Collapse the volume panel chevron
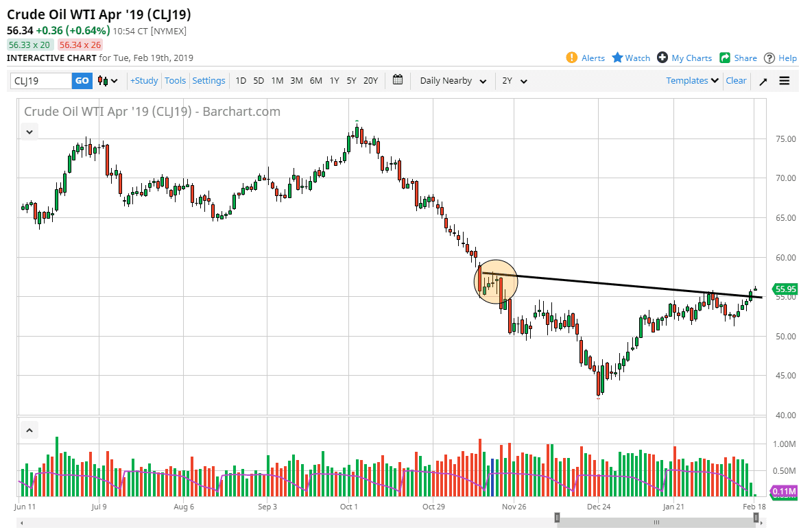Screen dimensions: 801x532 29,429
